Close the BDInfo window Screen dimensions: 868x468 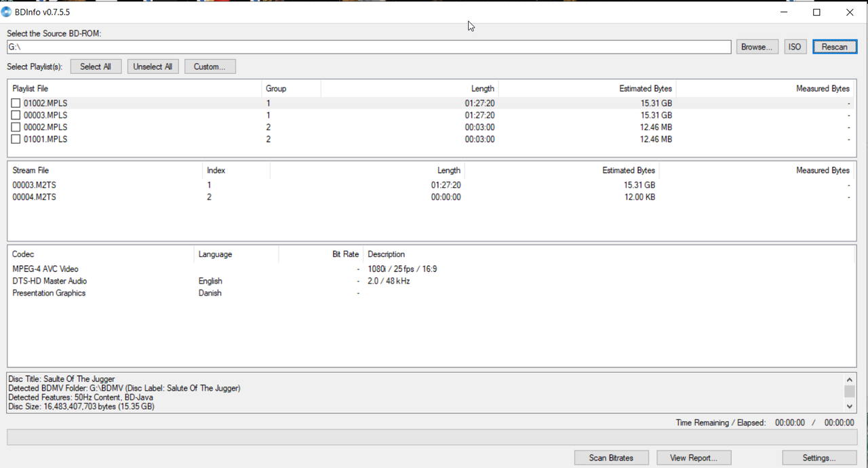[x=850, y=12]
